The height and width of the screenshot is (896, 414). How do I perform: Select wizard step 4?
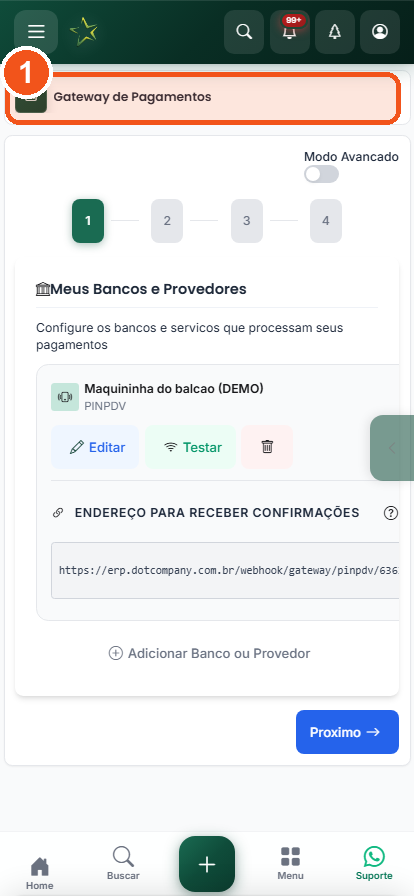326,221
